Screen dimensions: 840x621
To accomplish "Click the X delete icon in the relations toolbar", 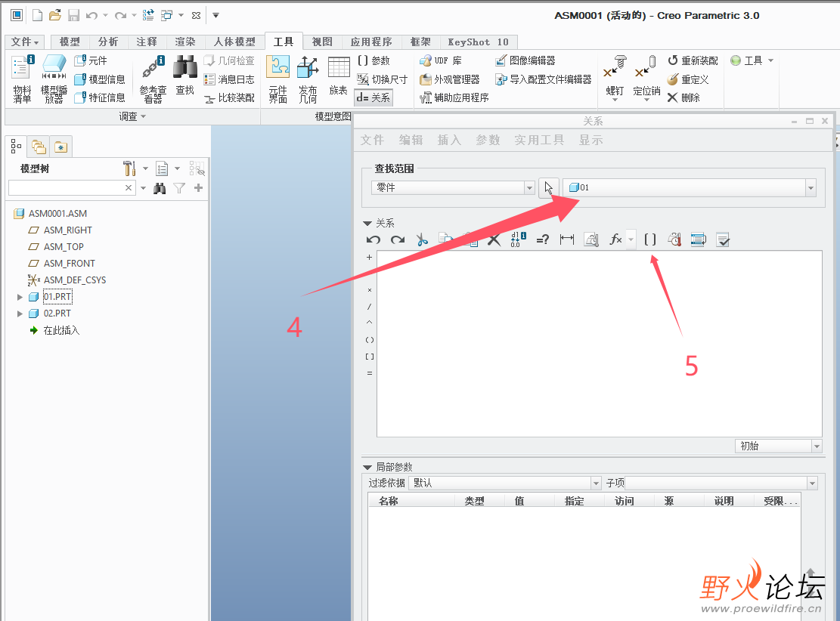I will (x=494, y=239).
